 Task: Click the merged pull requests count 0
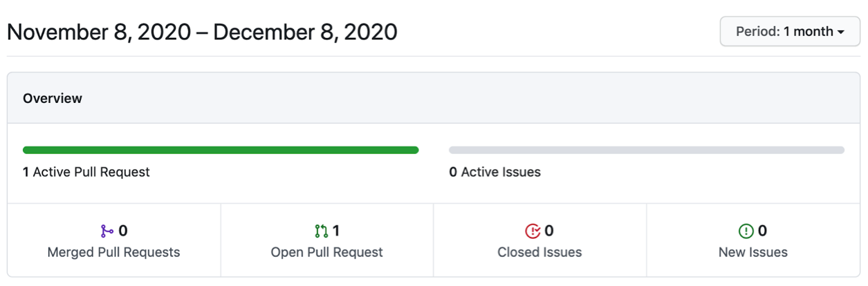123,231
